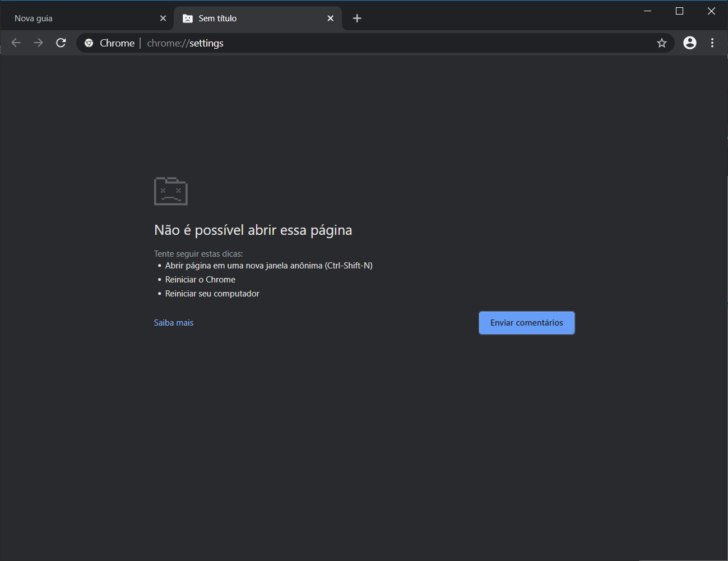The width and height of the screenshot is (728, 561).
Task: Click the Chrome logo in the address bar
Action: point(90,43)
